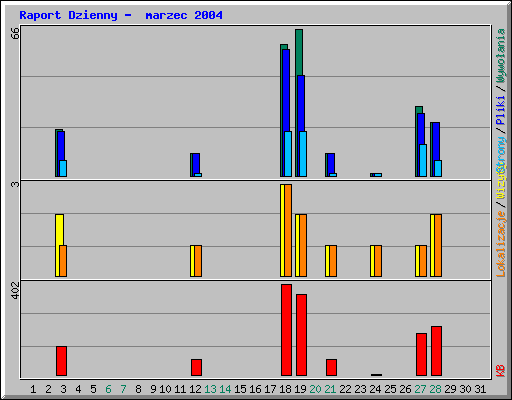This screenshot has width=512, height=400.
Task: Select green day label '6' on the x-axis
Action: 108,389
